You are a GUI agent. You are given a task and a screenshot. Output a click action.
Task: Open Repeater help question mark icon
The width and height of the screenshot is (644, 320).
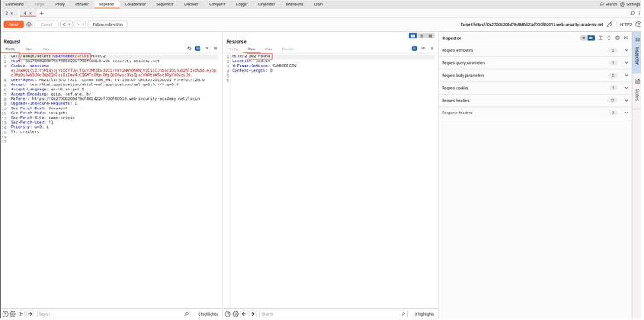(638, 25)
